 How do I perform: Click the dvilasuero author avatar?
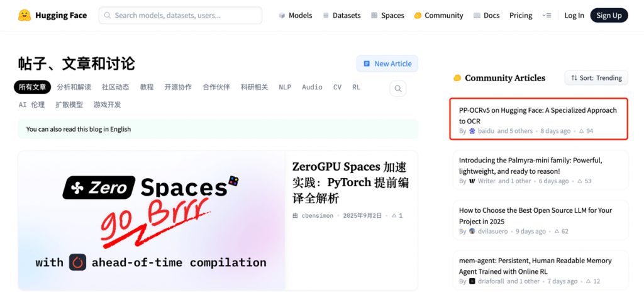tap(472, 231)
